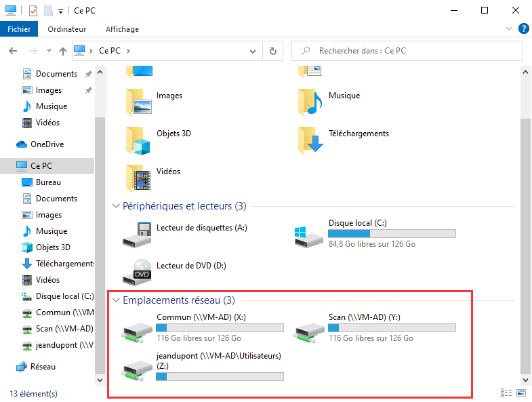Go up one level with up arrow

(x=63, y=51)
